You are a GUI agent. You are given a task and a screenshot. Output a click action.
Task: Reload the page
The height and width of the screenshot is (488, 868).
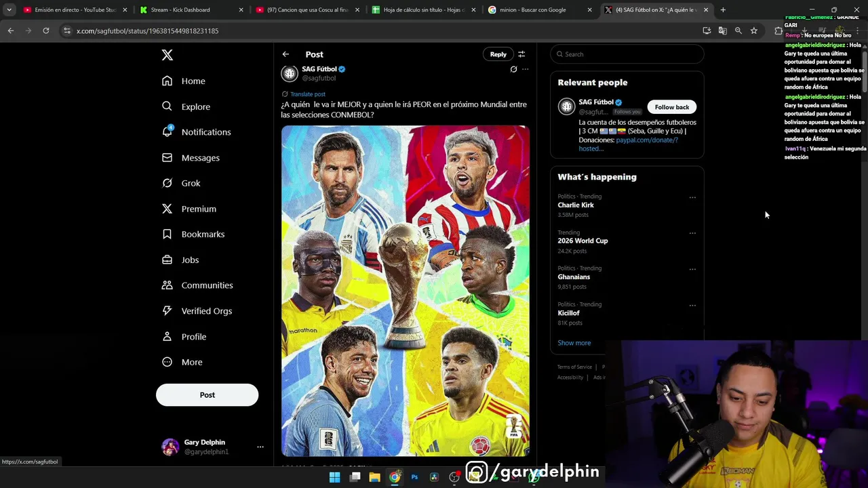point(45,30)
